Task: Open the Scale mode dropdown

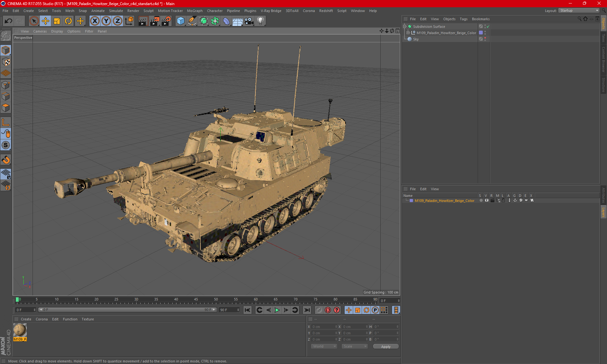Action: [x=355, y=346]
